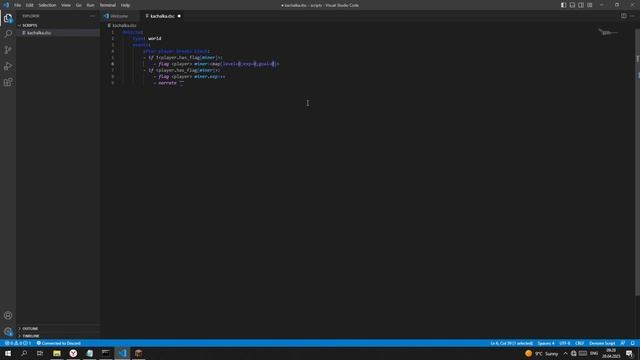Toggle the bottom panel layout icon

[x=572, y=5]
